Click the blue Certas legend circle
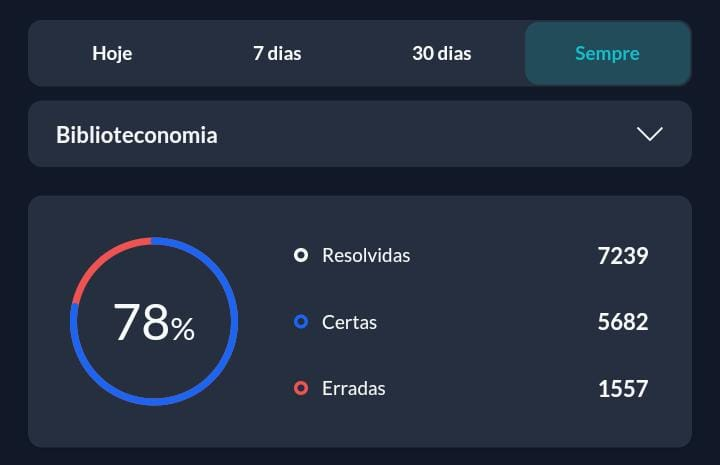The height and width of the screenshot is (465, 720). click(301, 322)
